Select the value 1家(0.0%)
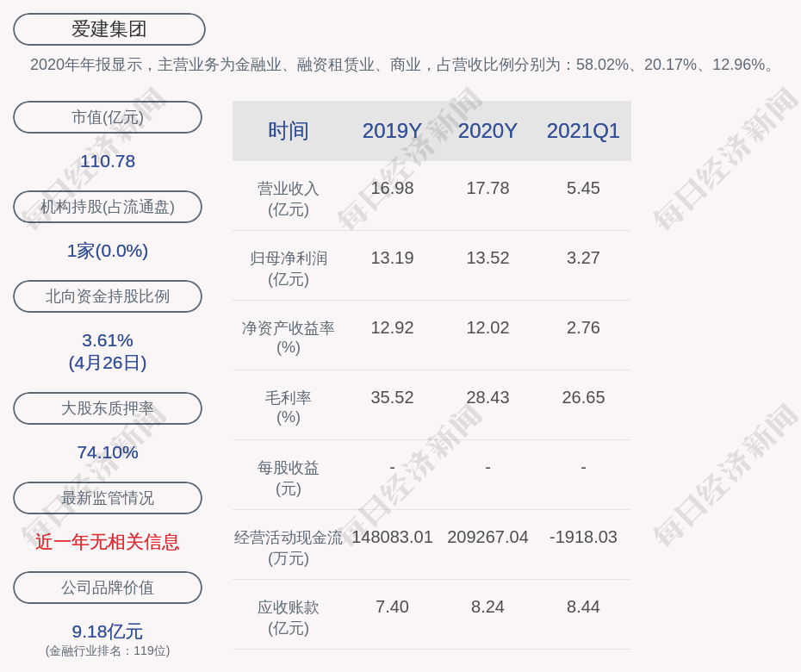This screenshot has height=672, width=801. tap(108, 251)
